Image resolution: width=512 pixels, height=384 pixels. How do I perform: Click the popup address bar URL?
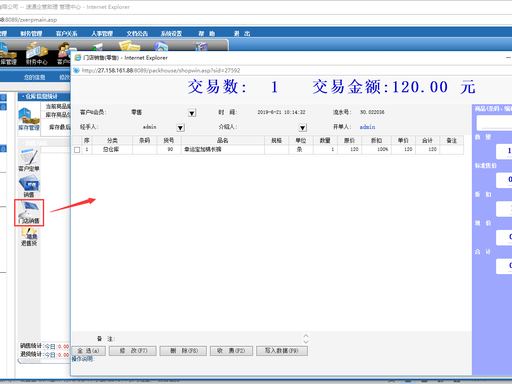161,70
